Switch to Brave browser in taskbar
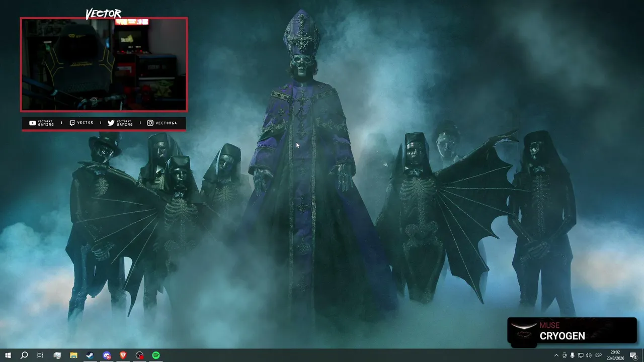 (123, 355)
